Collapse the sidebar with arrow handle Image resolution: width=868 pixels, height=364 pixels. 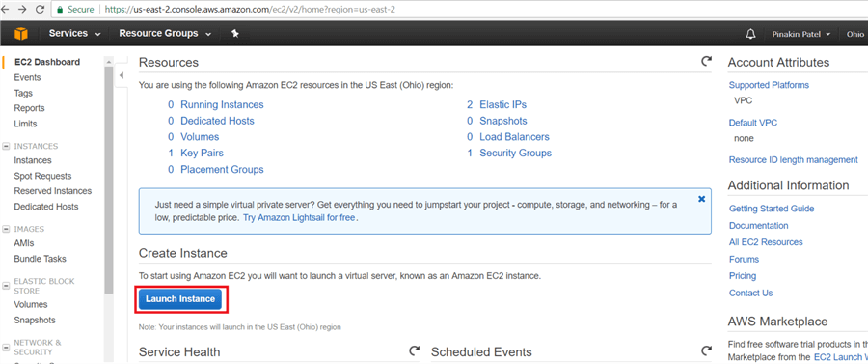pyautogui.click(x=122, y=76)
